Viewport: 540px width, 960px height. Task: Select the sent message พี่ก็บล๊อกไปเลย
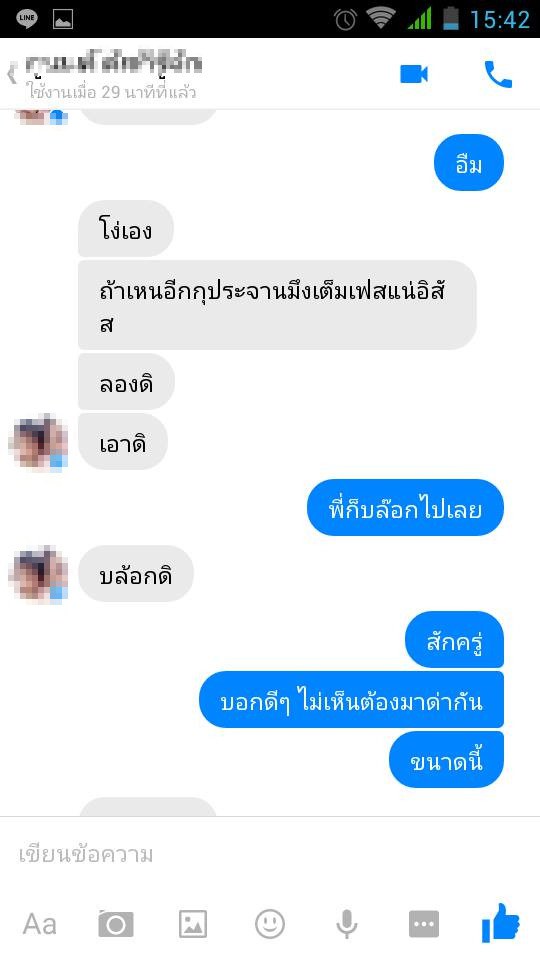(x=405, y=508)
